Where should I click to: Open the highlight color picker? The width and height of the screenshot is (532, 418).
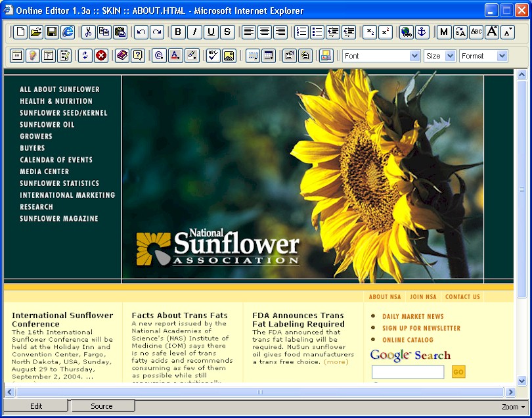click(192, 56)
